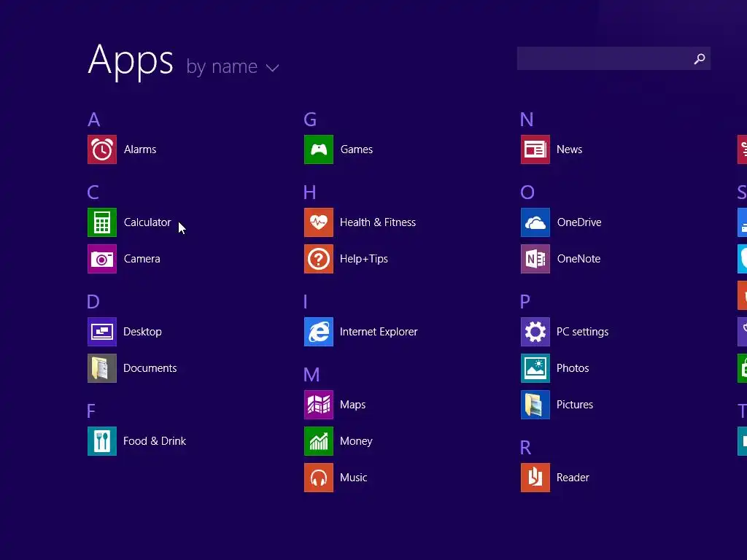The image size is (747, 560).
Task: Click the H group header
Action: (x=309, y=192)
